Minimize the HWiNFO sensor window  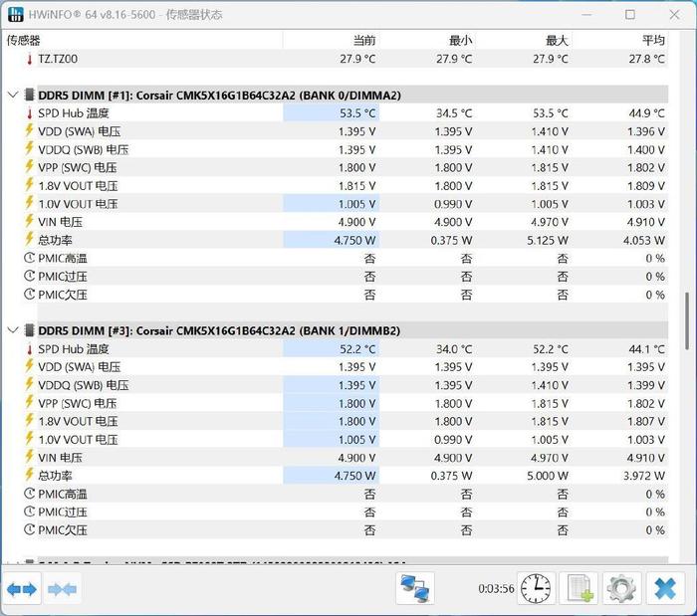(x=586, y=14)
